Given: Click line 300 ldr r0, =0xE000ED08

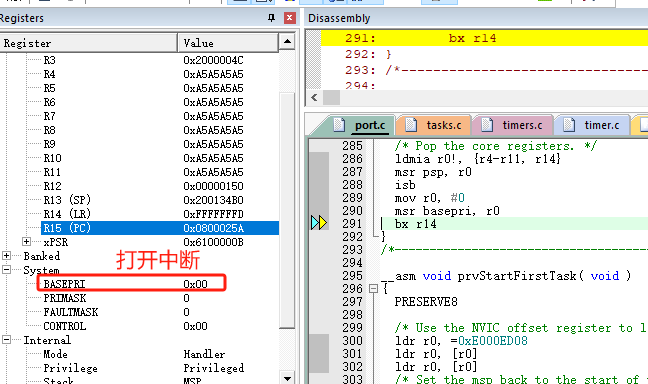Looking at the screenshot, I should (461, 341).
